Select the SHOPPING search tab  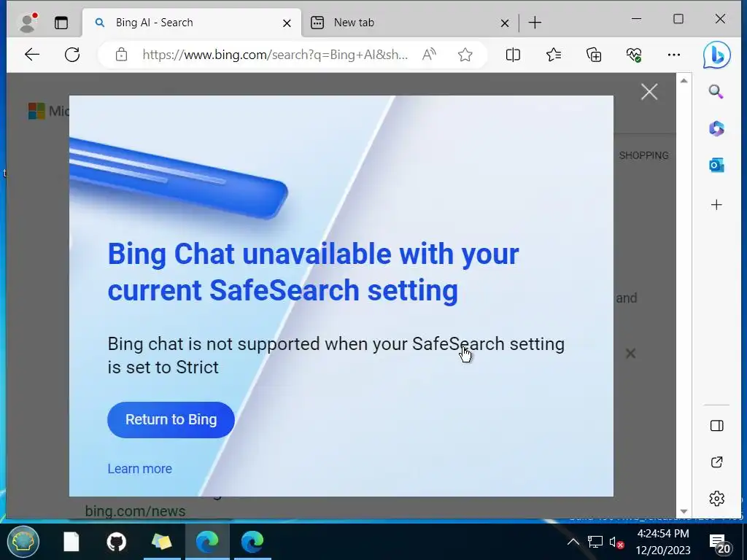[643, 155]
